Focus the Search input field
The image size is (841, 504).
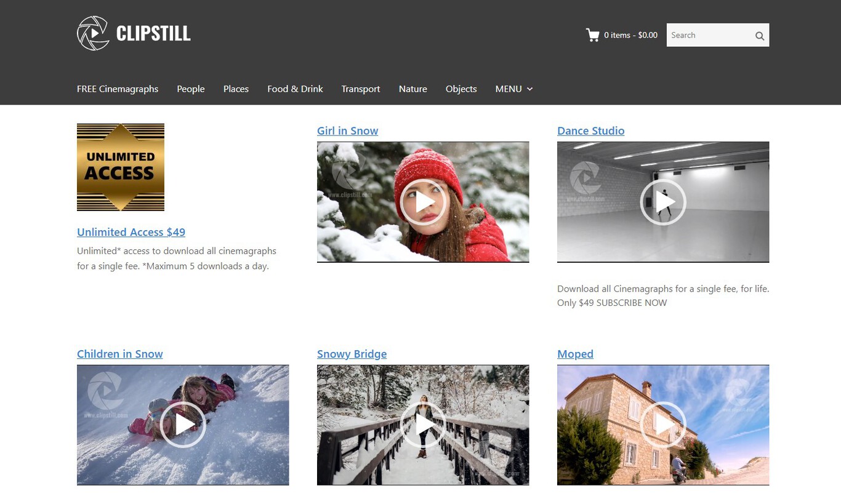pos(710,35)
